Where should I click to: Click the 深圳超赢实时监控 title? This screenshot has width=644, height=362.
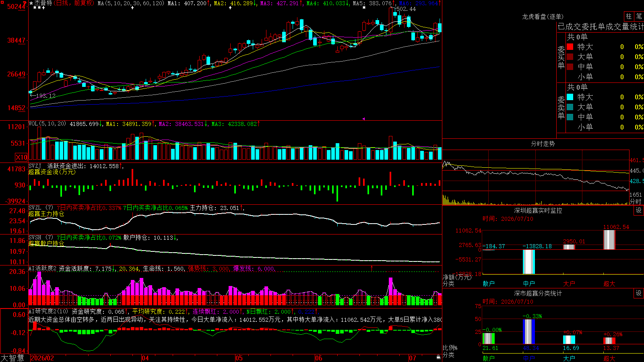pos(538,210)
